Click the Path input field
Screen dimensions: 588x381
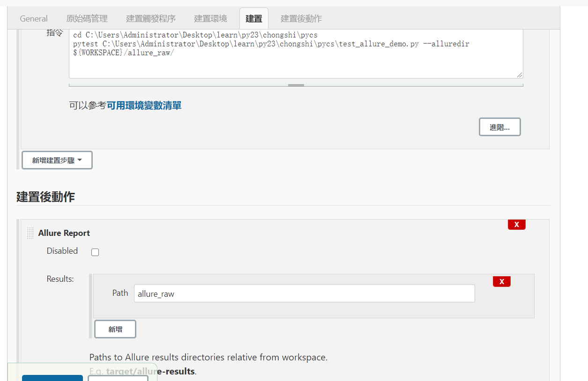click(305, 293)
